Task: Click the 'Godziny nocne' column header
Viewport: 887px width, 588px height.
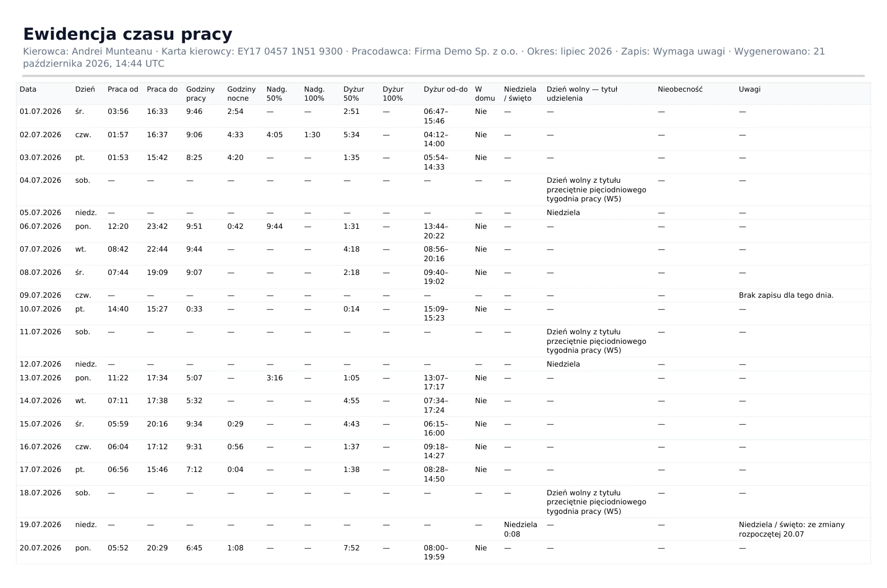Action: pos(242,94)
